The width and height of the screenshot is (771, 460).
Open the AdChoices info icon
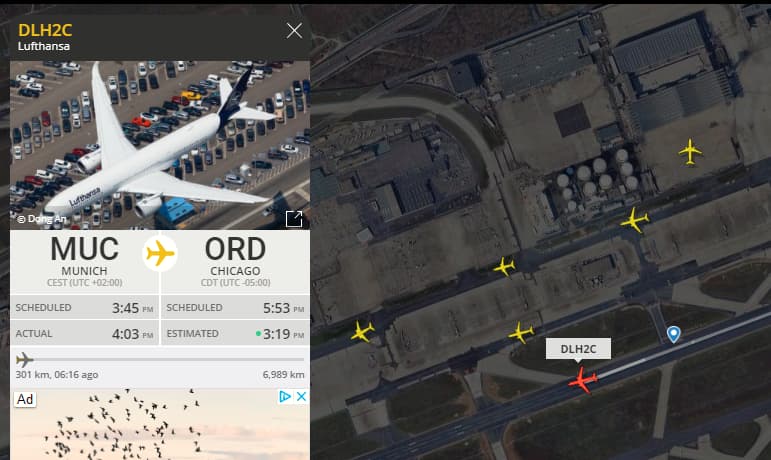tap(285, 396)
